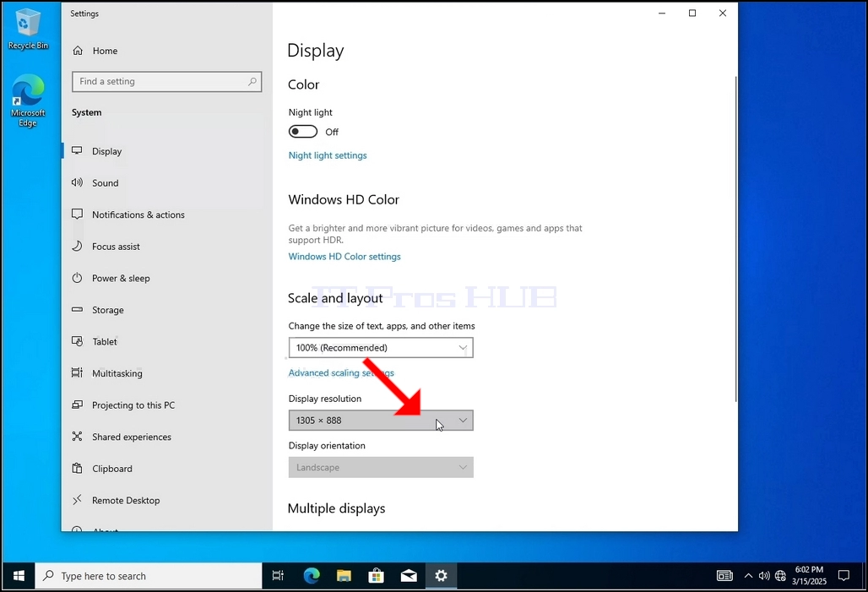This screenshot has width=868, height=592.
Task: Click the Tablet icon in sidebar
Action: click(x=78, y=341)
